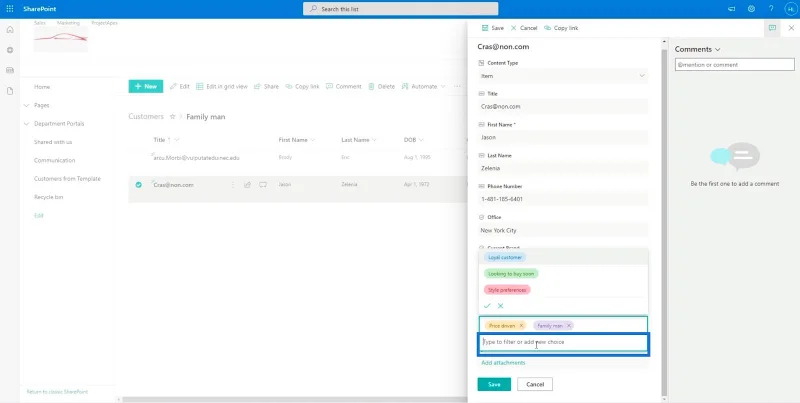Expand the Comments header chevron
This screenshot has height=403, width=800.
point(718,49)
